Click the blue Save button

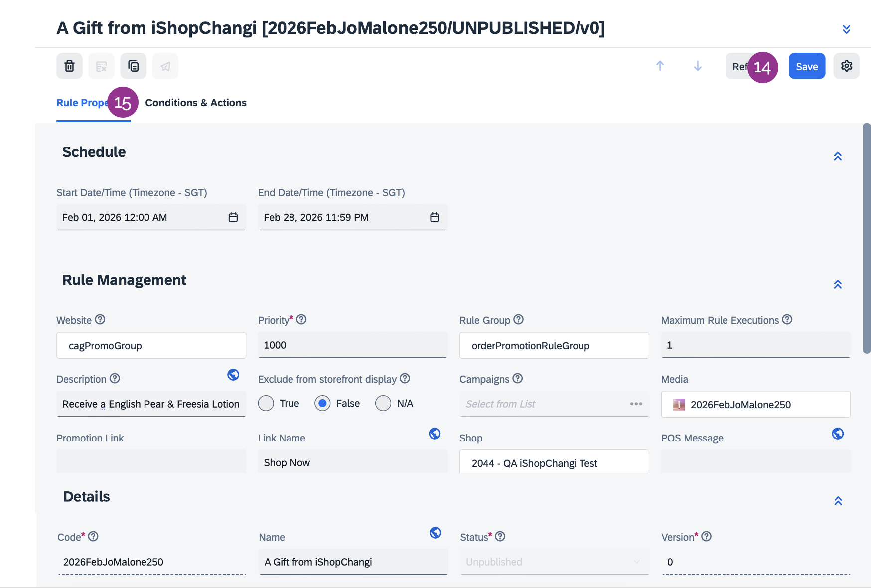click(807, 66)
